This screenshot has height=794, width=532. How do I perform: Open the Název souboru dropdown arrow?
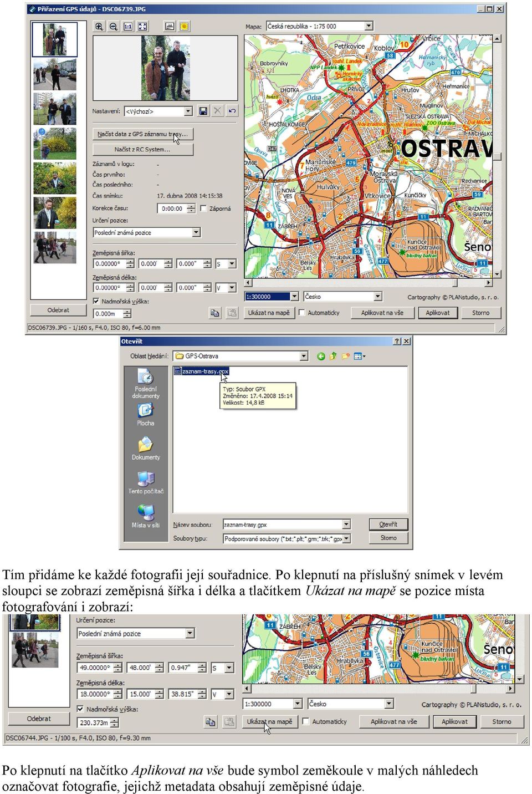(x=346, y=525)
